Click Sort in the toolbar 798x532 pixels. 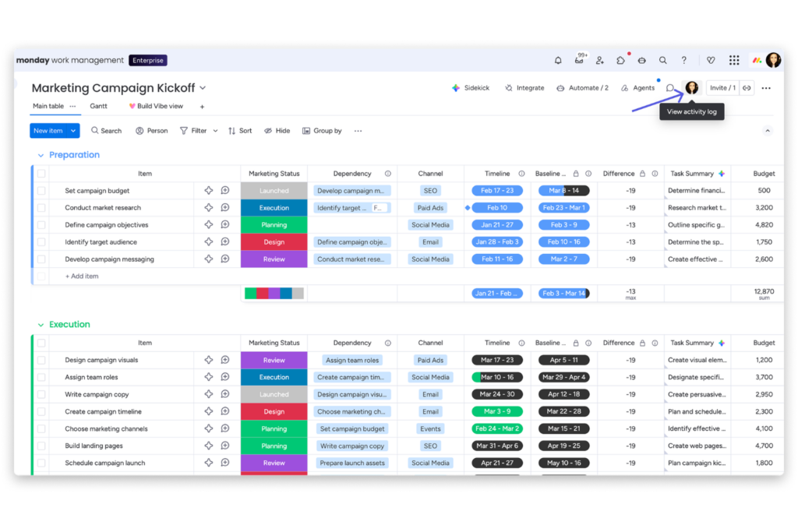coord(240,131)
